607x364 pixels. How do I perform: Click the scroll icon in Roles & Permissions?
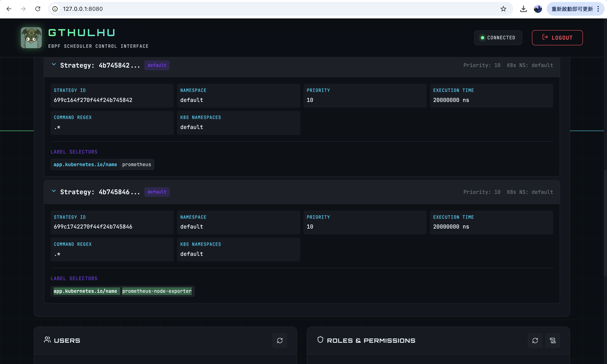click(553, 341)
